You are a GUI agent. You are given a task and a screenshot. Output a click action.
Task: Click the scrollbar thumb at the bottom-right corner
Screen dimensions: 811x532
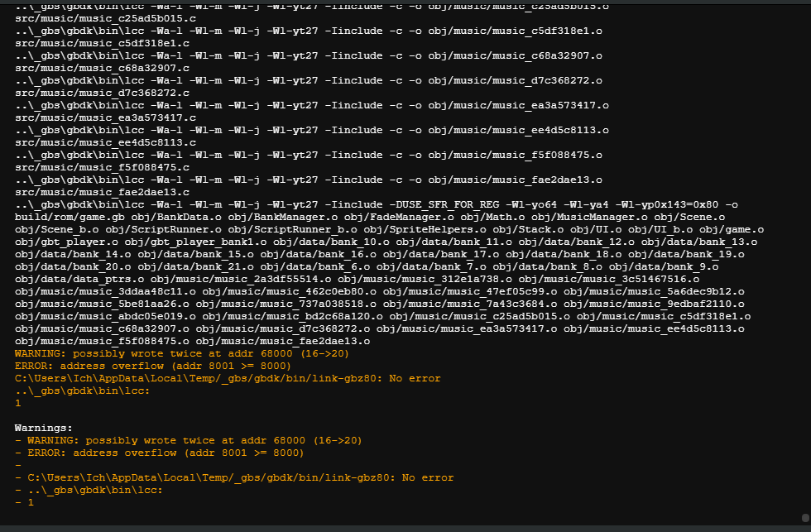coord(805,518)
